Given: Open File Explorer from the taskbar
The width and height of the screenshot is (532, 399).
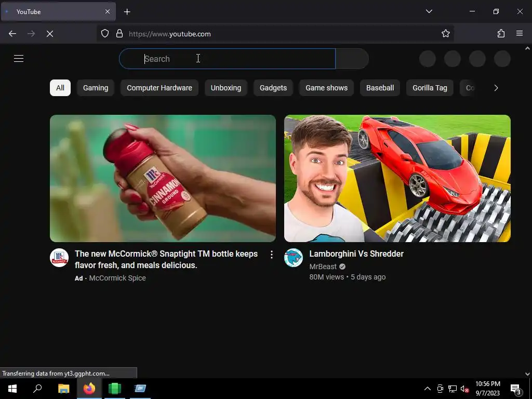Looking at the screenshot, I should click(x=63, y=389).
